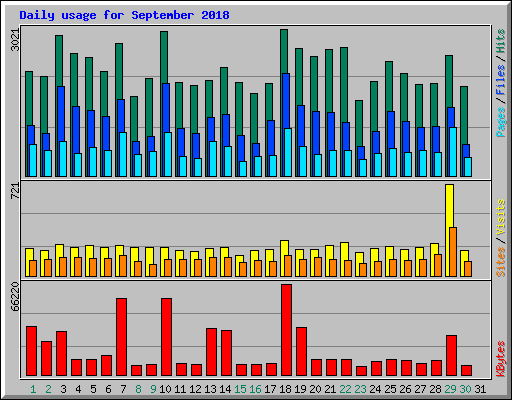Screen dimensions: 512x400
Task: Click day 9 on the x-axis
Action: click(153, 389)
